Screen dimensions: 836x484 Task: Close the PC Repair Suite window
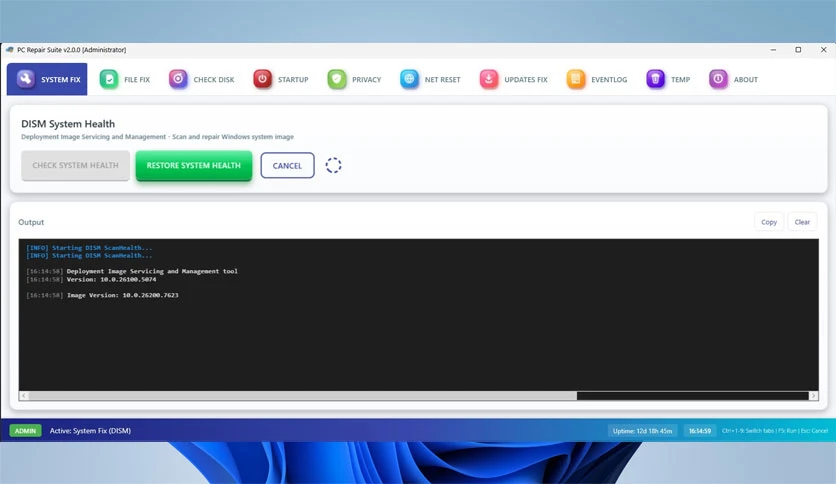pyautogui.click(x=823, y=50)
